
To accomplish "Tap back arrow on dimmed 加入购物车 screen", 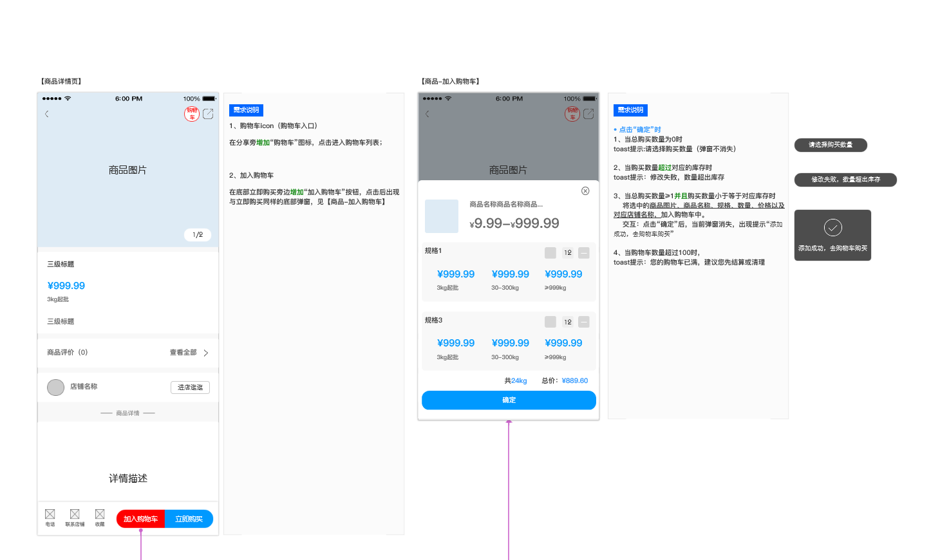I will click(x=427, y=114).
